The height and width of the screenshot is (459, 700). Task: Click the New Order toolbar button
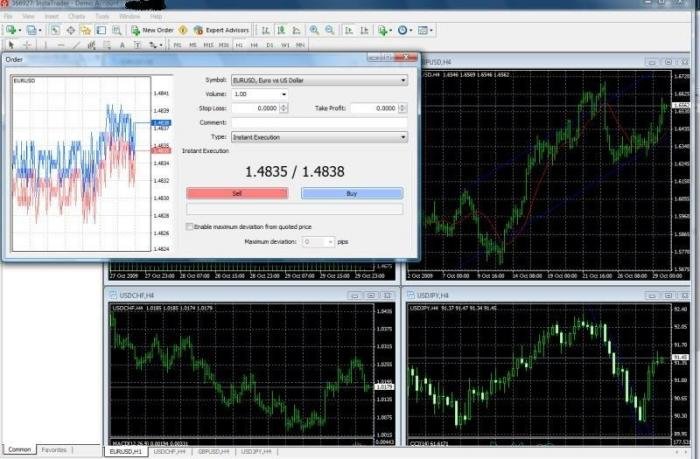coord(152,30)
